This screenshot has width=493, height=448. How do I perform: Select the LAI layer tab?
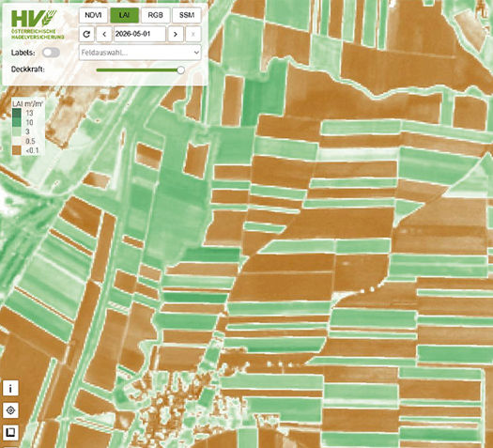[124, 15]
